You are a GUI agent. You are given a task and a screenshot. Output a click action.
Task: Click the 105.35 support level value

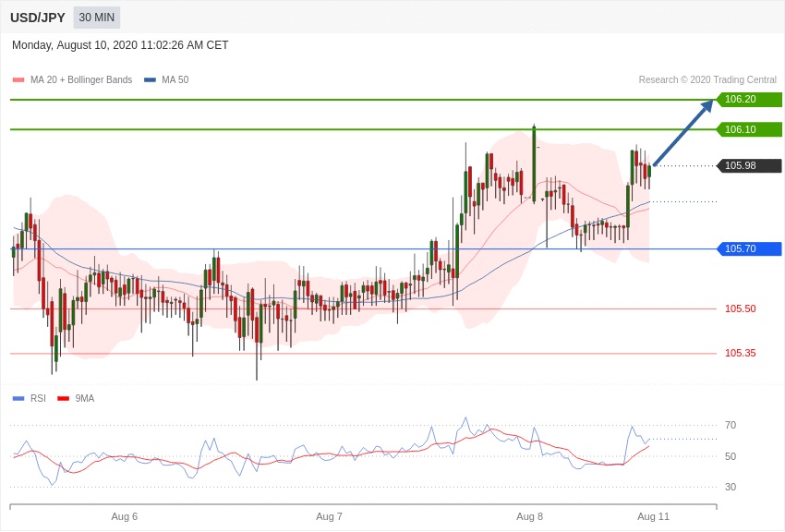[x=741, y=354]
